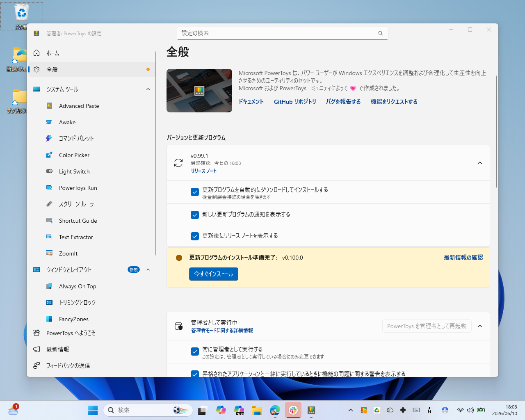
Task: Open the Light Switch settings page
Action: (92, 171)
